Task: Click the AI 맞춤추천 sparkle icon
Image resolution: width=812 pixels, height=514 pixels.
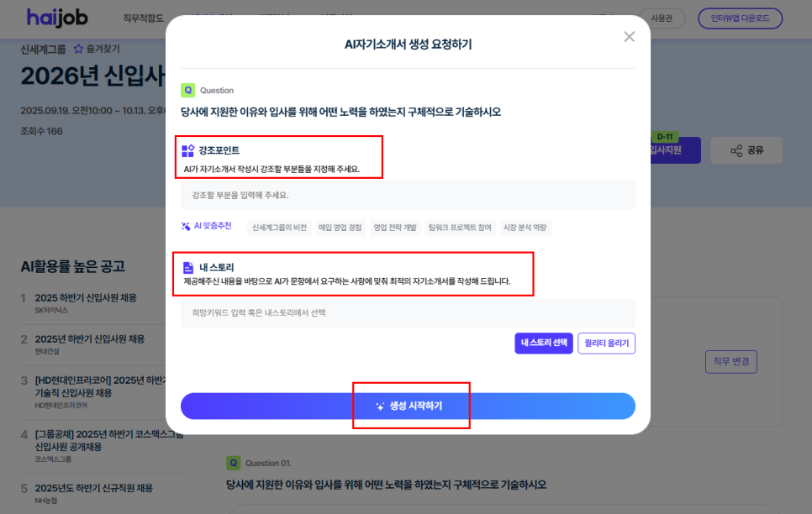Action: click(186, 226)
